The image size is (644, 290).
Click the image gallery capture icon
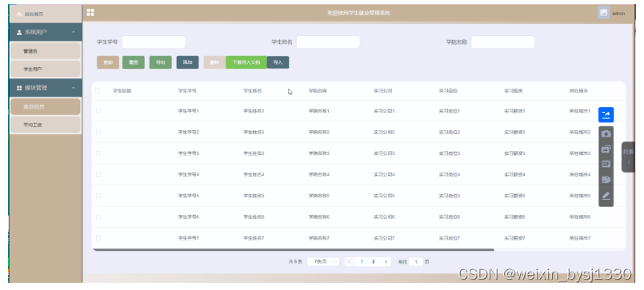606,149
